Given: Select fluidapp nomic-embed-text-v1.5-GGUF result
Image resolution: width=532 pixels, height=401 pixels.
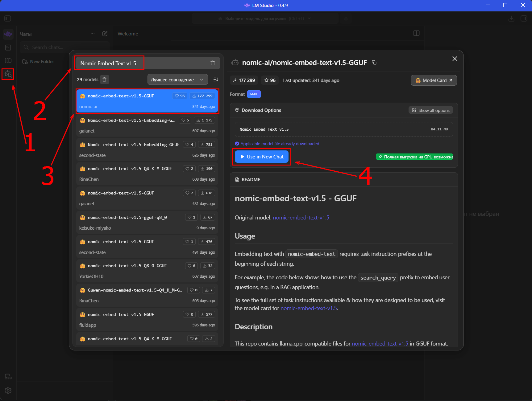Looking at the screenshot, I should 147,320.
